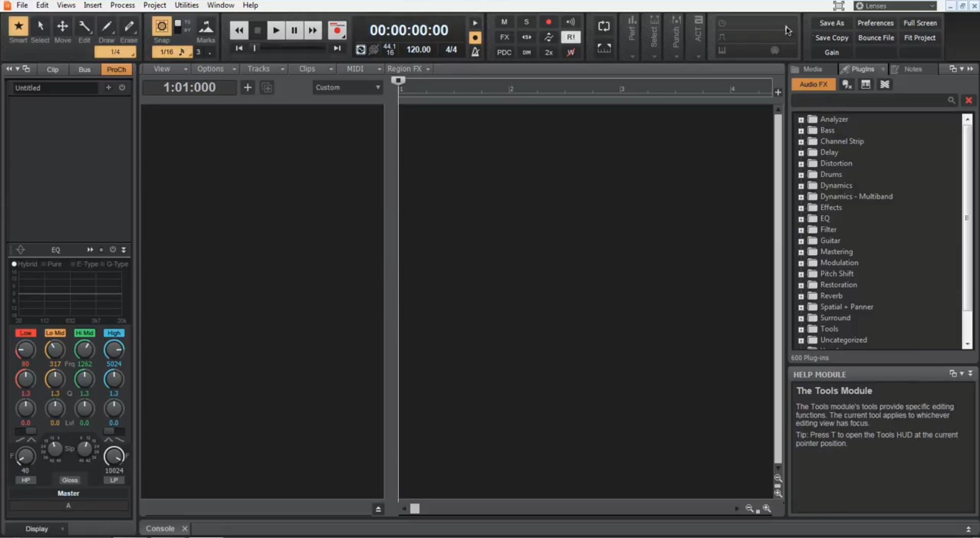
Task: Click Save Copy
Action: (x=832, y=38)
